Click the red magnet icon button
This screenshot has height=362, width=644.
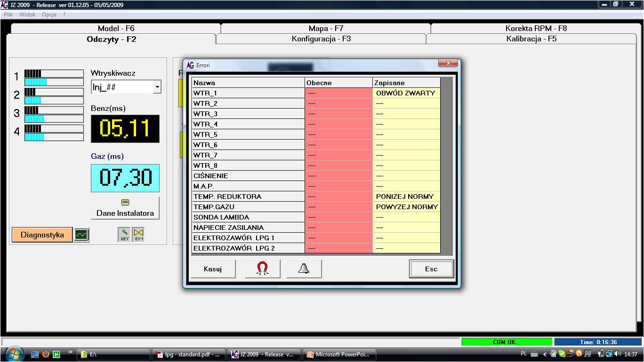[263, 269]
